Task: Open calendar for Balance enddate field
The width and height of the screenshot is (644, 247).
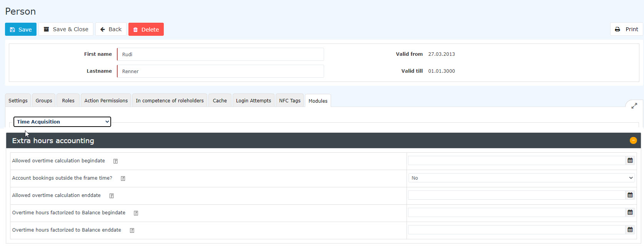Action: 630,230
